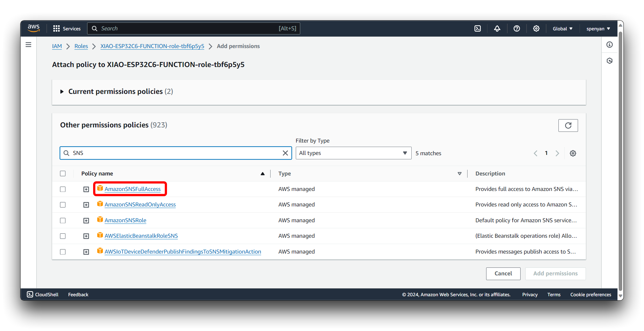Open the Terms footer link
This screenshot has width=644, height=331.
pos(554,294)
